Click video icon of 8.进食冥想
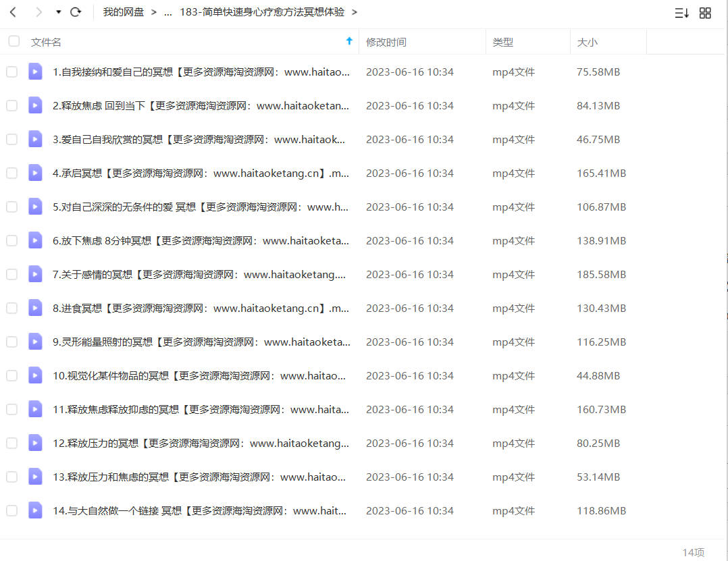Viewport: 728px width, 561px height. (35, 308)
